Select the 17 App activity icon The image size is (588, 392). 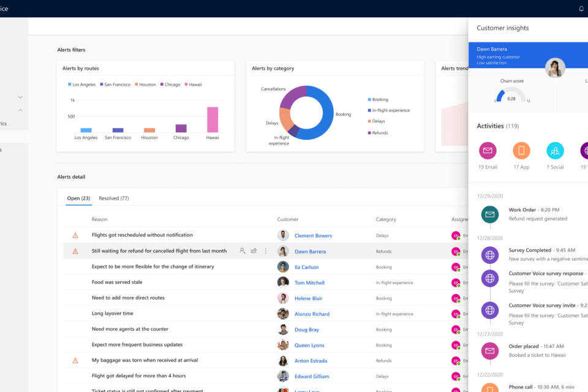[521, 150]
